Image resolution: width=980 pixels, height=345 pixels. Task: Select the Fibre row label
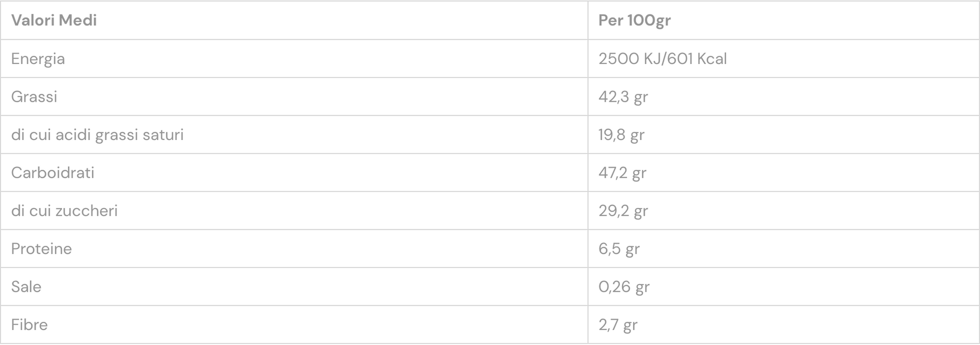[x=29, y=325]
